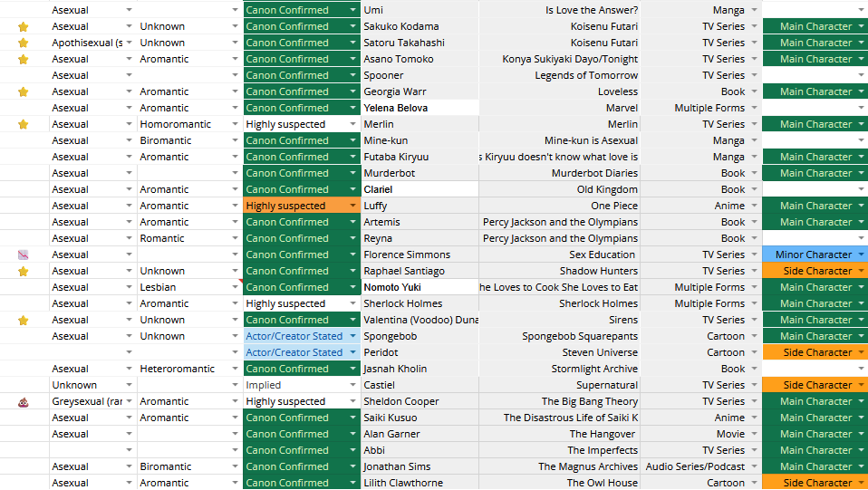Click the star next to Satoru Takahashi's row
The width and height of the screenshot is (868, 490).
tap(24, 43)
